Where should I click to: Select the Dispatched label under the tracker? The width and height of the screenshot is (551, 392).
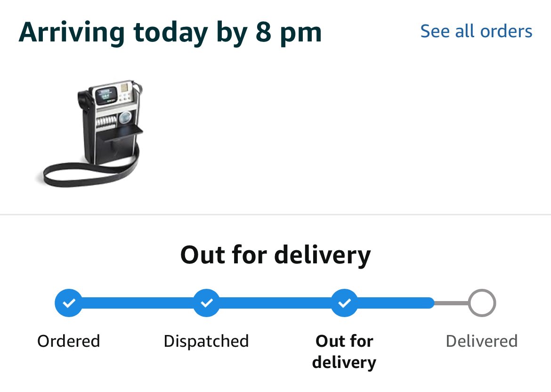pyautogui.click(x=206, y=341)
